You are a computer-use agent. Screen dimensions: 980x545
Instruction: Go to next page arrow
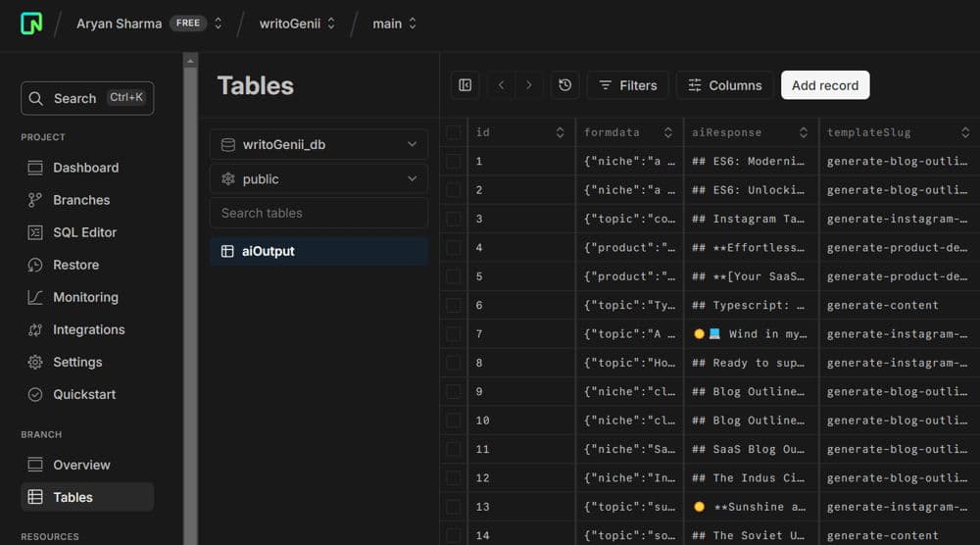[x=529, y=85]
